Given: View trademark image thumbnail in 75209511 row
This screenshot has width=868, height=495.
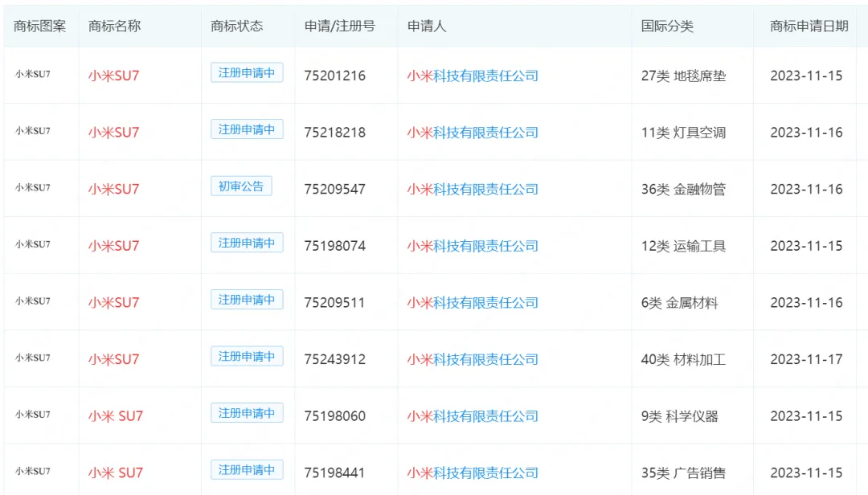Looking at the screenshot, I should pyautogui.click(x=33, y=301).
